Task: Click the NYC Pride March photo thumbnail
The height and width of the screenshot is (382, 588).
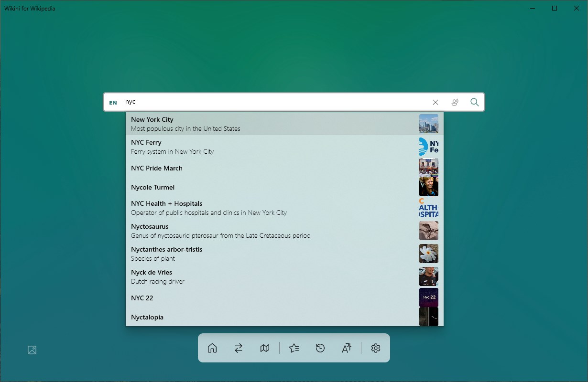Action: click(429, 168)
